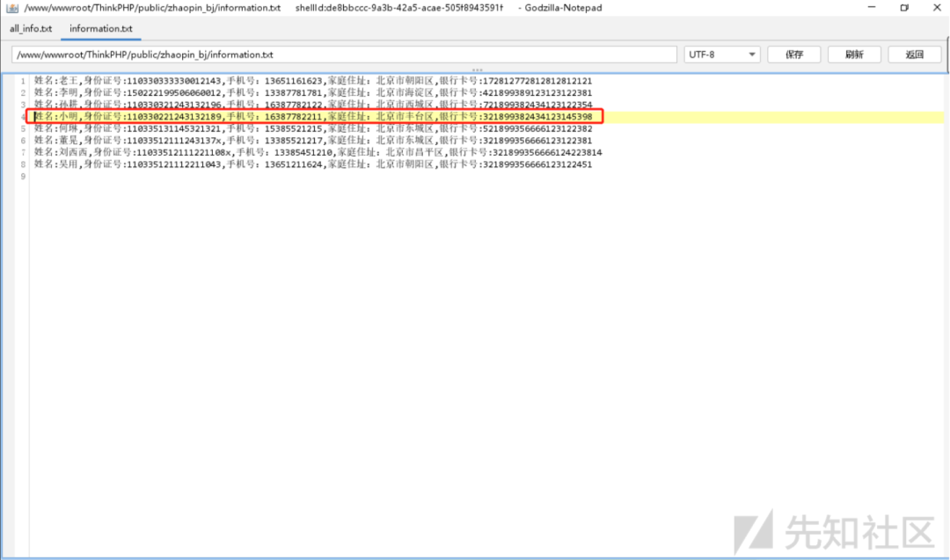Click line number 1 in the gutter
950x560 pixels.
pos(23,81)
